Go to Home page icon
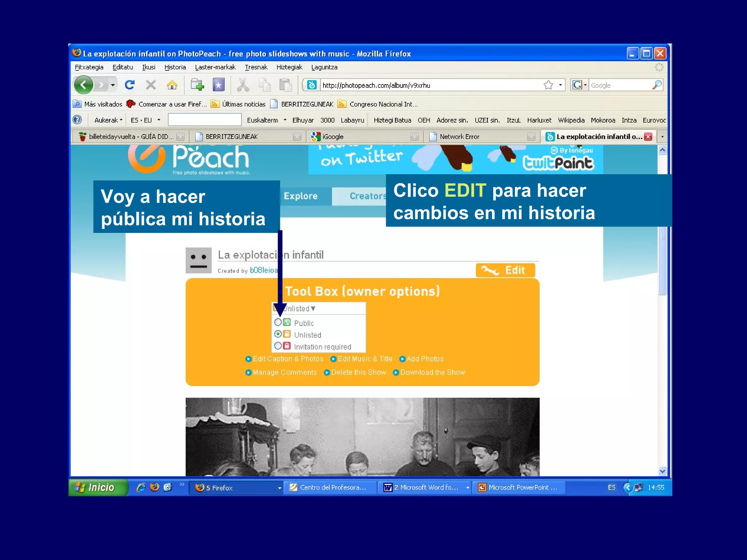 [x=172, y=85]
